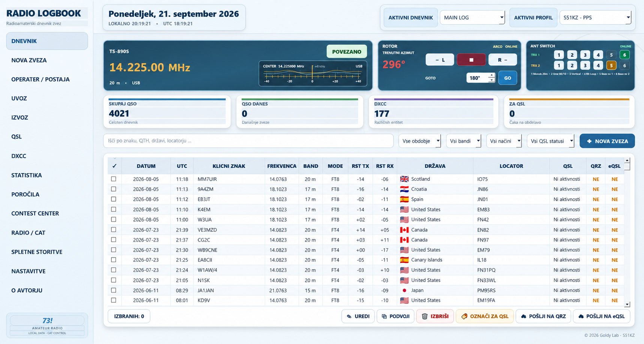Click the plus icon on NOVA ZVEZA button
The image size is (644, 344).
tap(589, 141)
